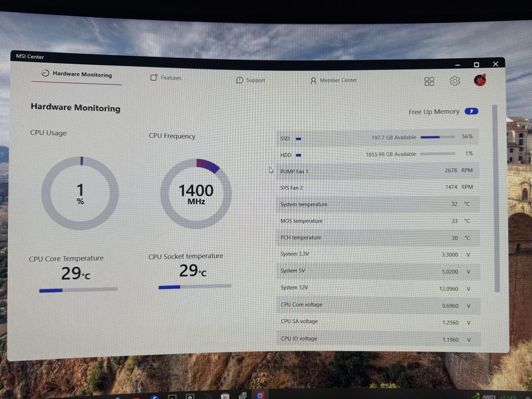Click the Support exclamation icon
This screenshot has height=399, width=532.
pyautogui.click(x=239, y=80)
